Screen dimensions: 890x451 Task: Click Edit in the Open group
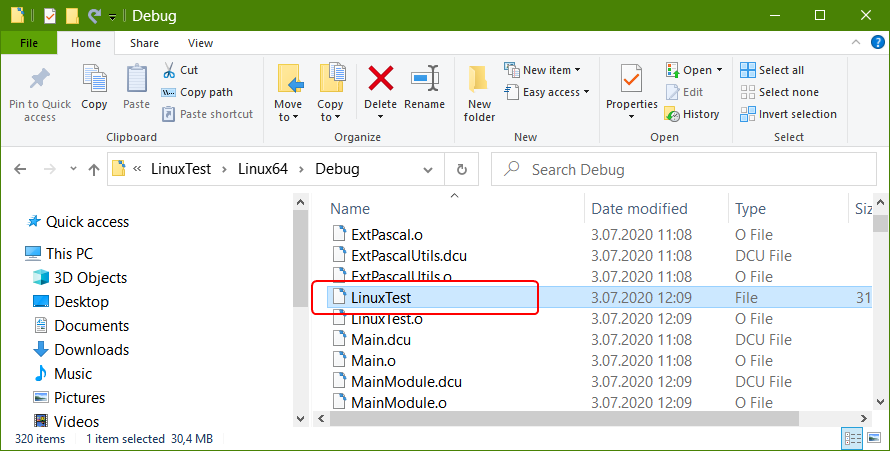pyautogui.click(x=685, y=92)
